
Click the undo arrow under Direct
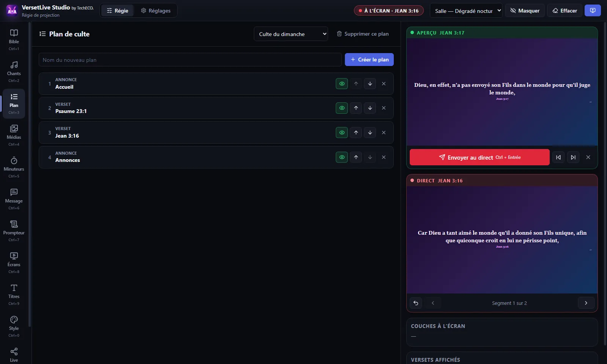(416, 303)
